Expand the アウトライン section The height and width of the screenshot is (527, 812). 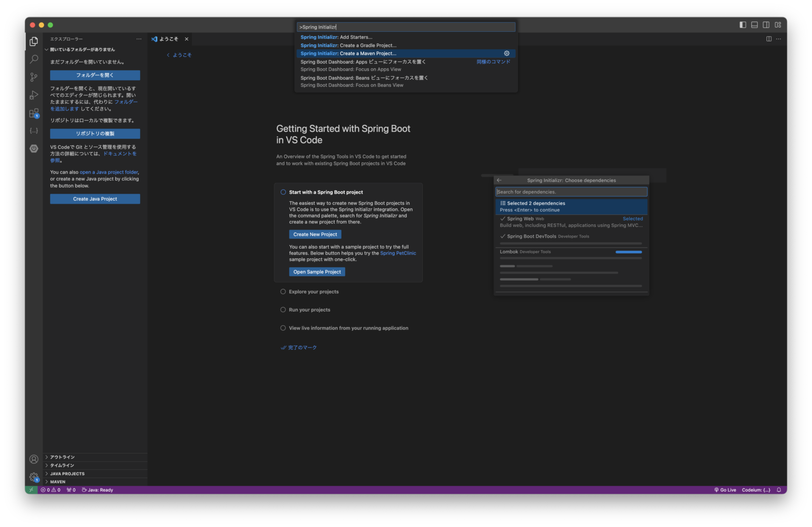pos(61,457)
